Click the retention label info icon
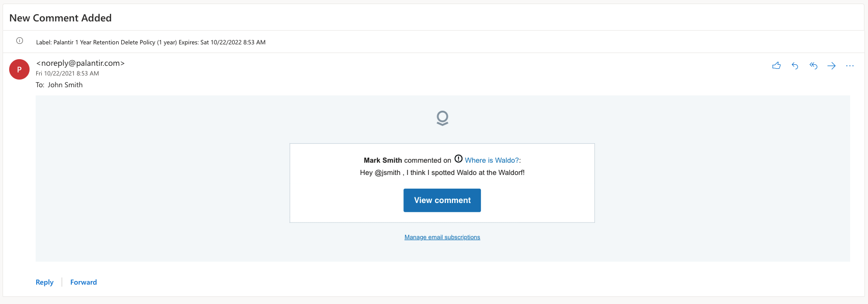The width and height of the screenshot is (868, 304). coord(19,41)
